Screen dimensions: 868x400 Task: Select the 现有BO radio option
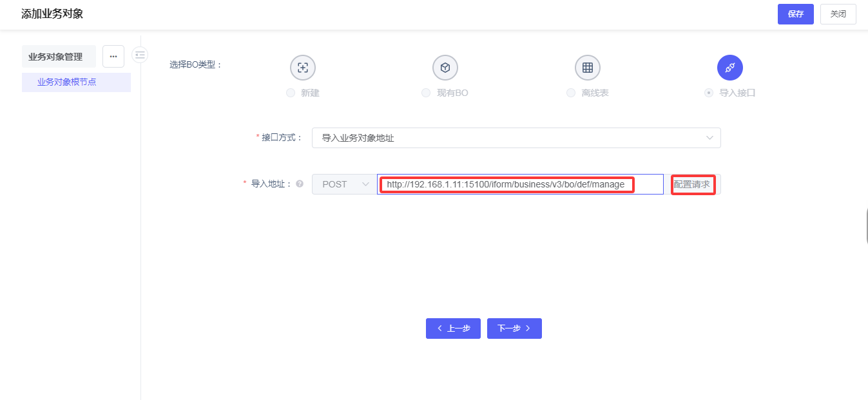[x=426, y=93]
